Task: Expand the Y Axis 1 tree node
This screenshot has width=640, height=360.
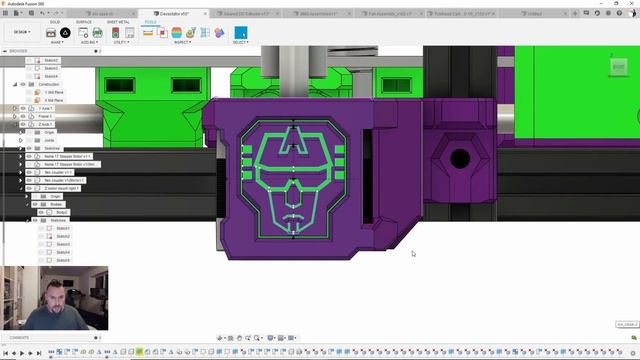Action: pos(15,109)
